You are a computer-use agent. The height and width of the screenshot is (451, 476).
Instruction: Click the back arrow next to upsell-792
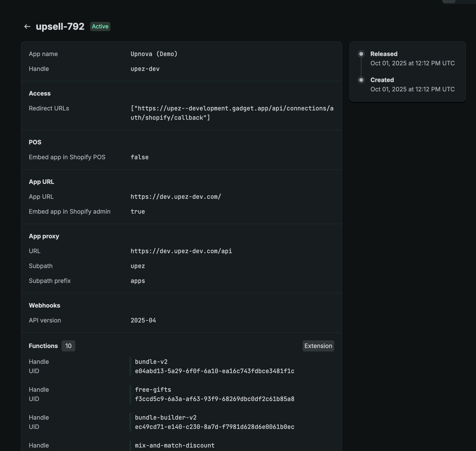point(27,27)
